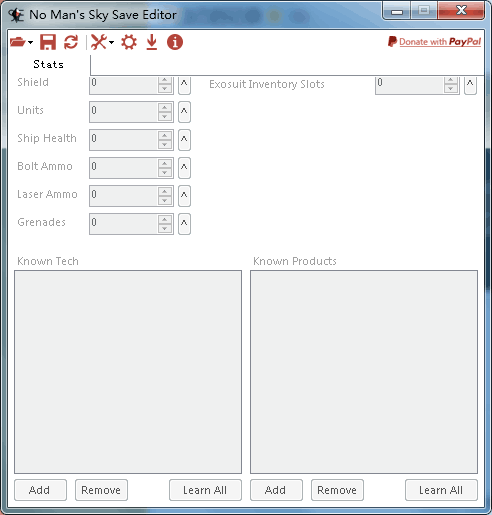Reload the save with refresh icon
The image size is (492, 515).
pos(71,42)
